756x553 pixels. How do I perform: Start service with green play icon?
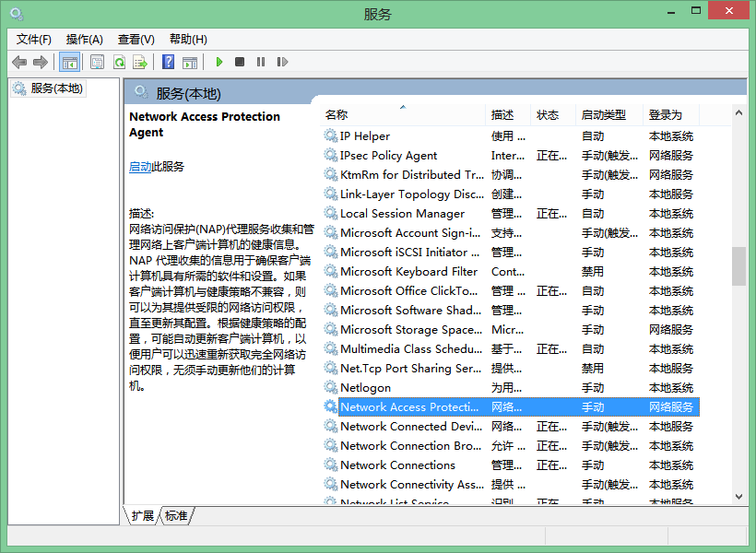pyautogui.click(x=219, y=62)
